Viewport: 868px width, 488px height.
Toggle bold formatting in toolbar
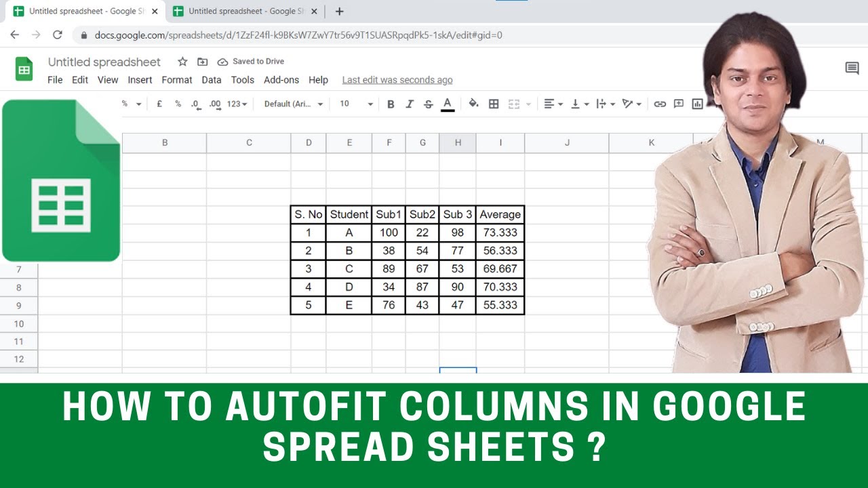[391, 104]
